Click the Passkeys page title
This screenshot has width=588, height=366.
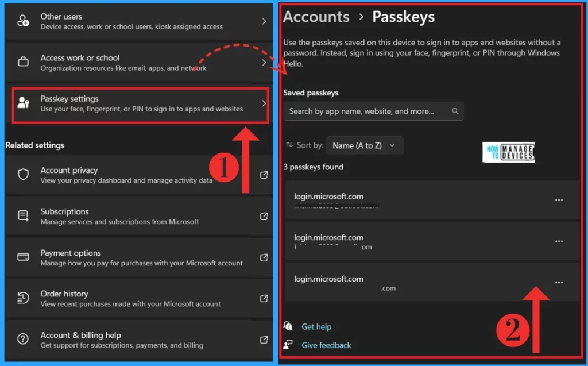[x=404, y=17]
